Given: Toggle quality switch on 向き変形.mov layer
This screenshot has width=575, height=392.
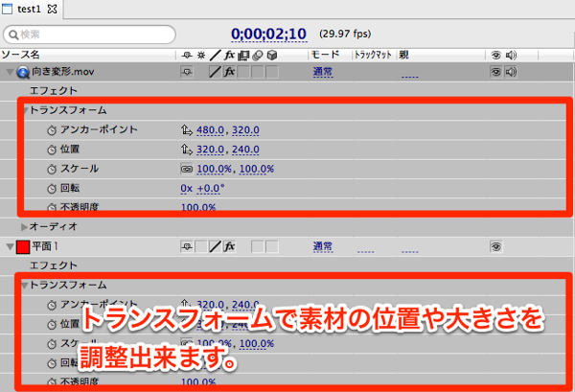Looking at the screenshot, I should point(216,72).
